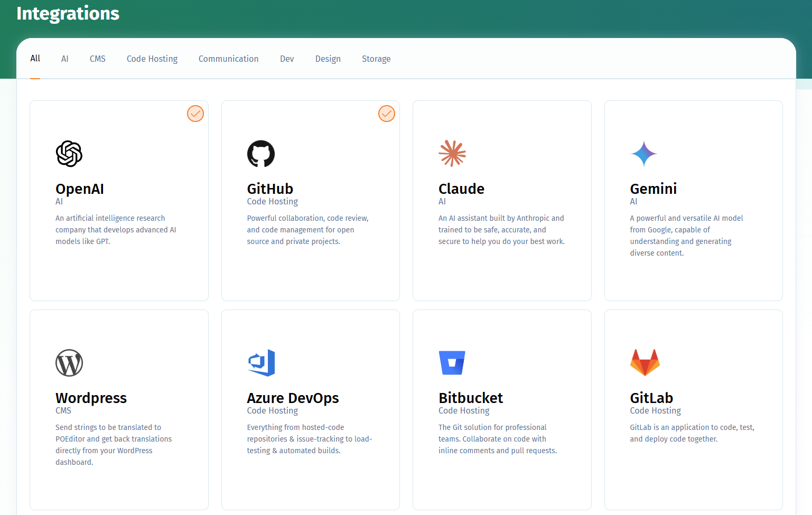Click 'CMS' label under Wordpress
This screenshot has height=515, width=812.
click(x=63, y=410)
